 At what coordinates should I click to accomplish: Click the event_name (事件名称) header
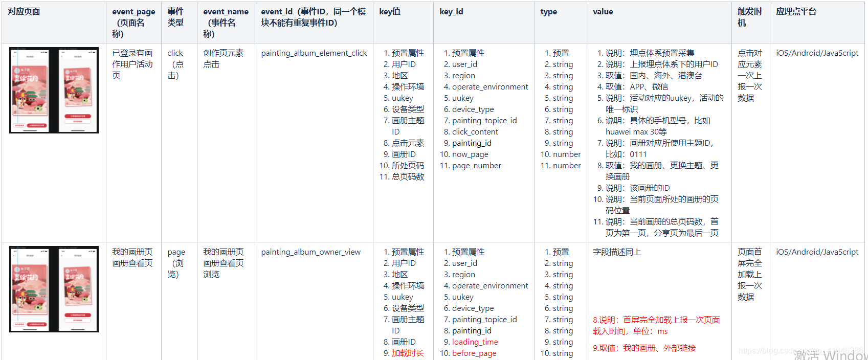click(x=226, y=22)
